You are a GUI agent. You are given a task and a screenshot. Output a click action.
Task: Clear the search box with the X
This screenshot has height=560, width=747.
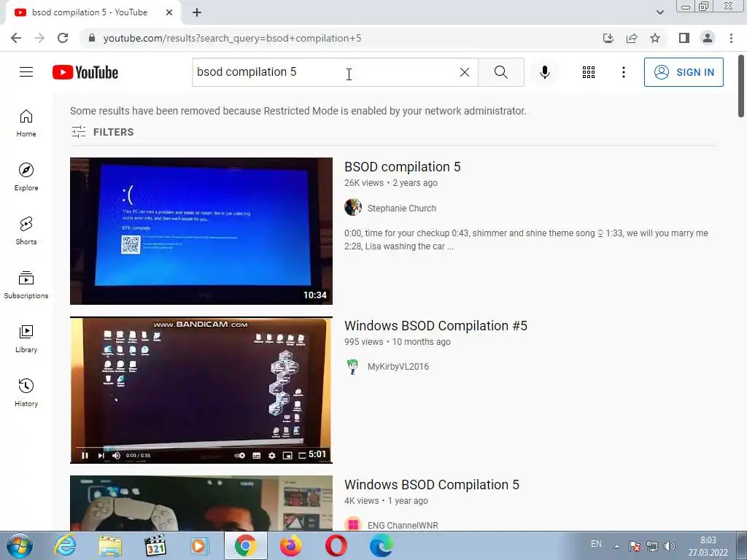pos(465,72)
